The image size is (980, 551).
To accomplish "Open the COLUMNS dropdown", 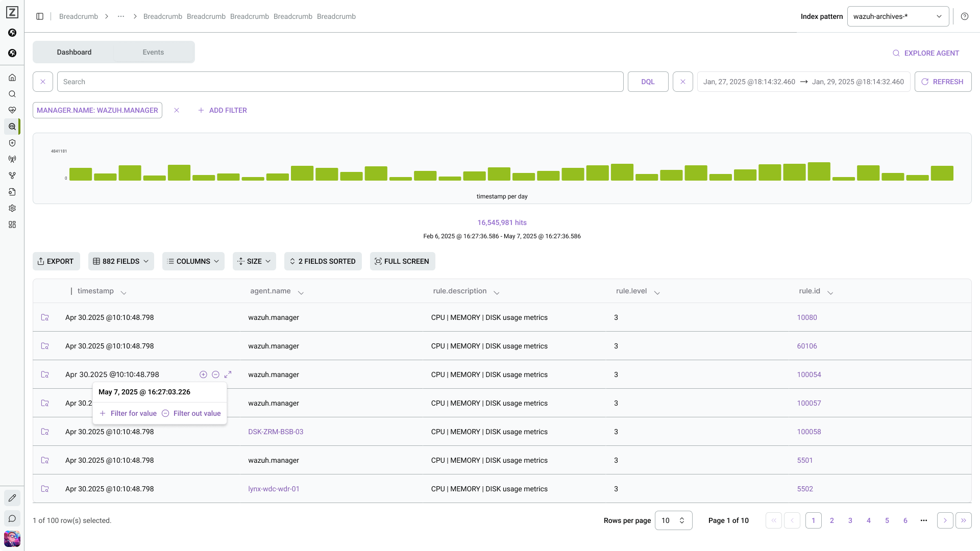I will pyautogui.click(x=193, y=261).
